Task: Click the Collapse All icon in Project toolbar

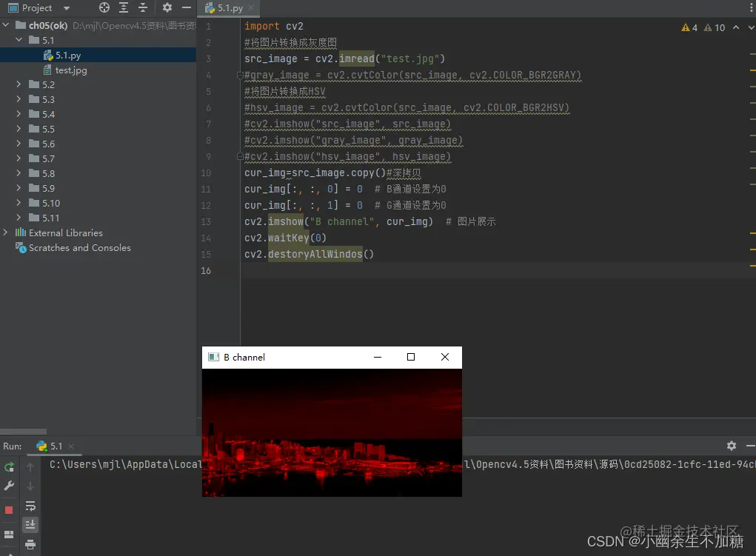Action: pos(143,7)
